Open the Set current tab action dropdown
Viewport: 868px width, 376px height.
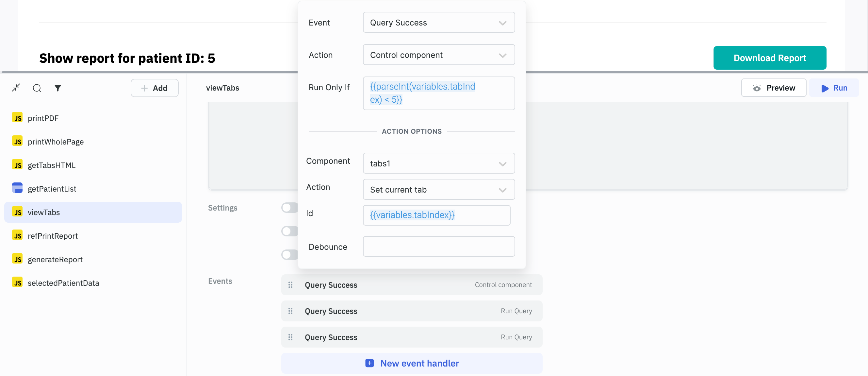click(x=438, y=190)
